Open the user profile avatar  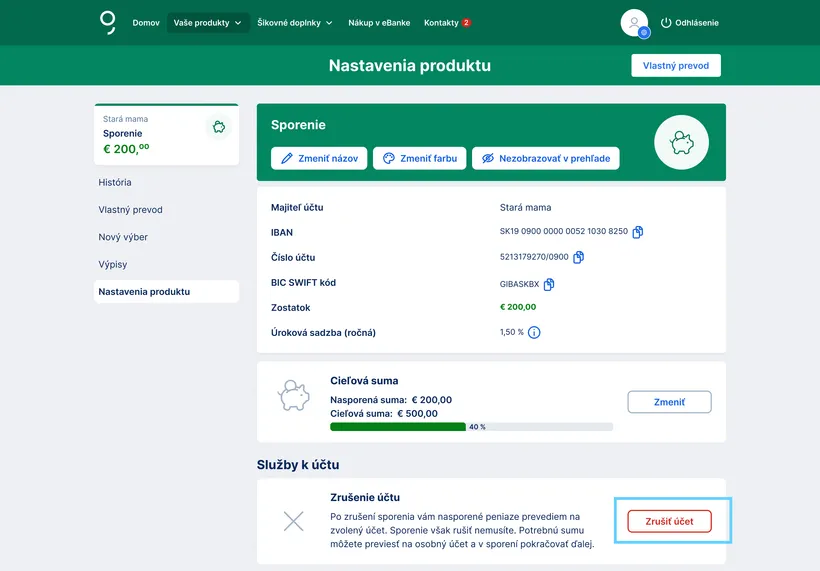[x=634, y=23]
